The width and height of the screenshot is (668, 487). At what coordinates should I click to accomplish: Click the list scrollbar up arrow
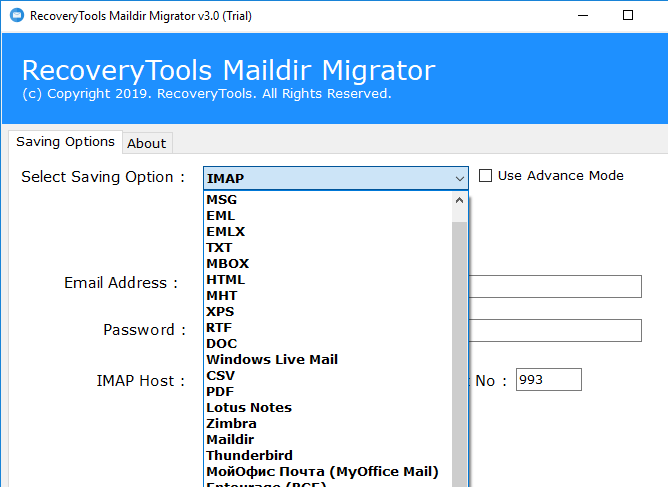click(459, 200)
